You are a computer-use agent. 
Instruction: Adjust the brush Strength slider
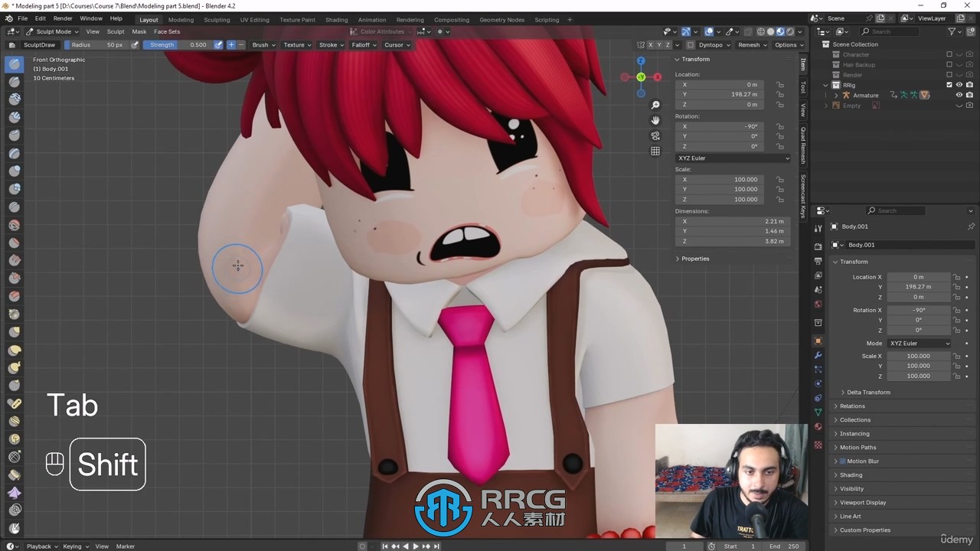178,44
